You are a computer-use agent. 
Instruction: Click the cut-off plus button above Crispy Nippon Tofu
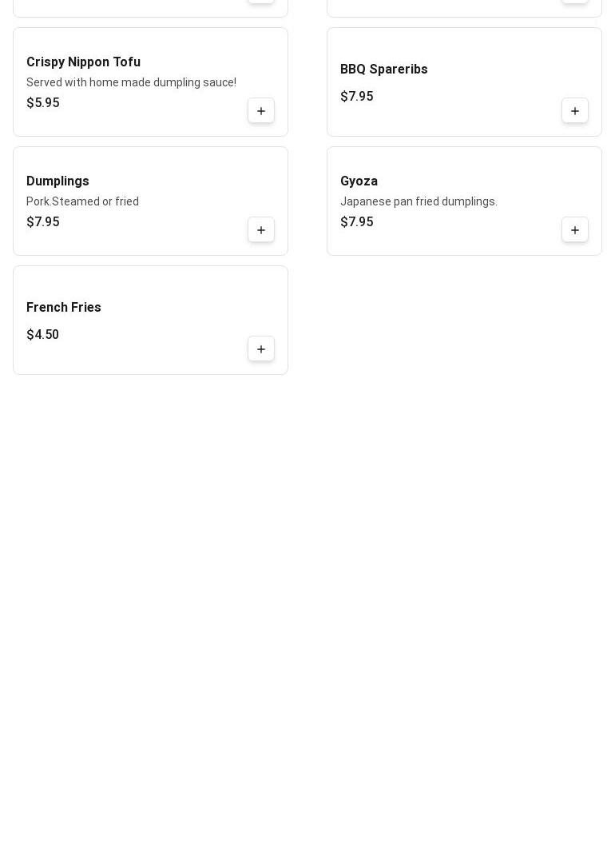(x=261, y=1)
